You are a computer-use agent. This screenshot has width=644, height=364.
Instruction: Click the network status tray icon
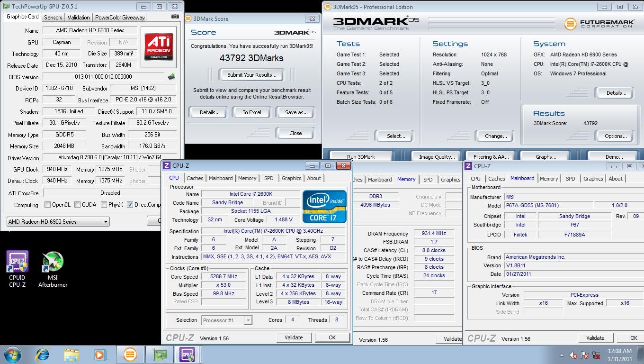coord(596,355)
